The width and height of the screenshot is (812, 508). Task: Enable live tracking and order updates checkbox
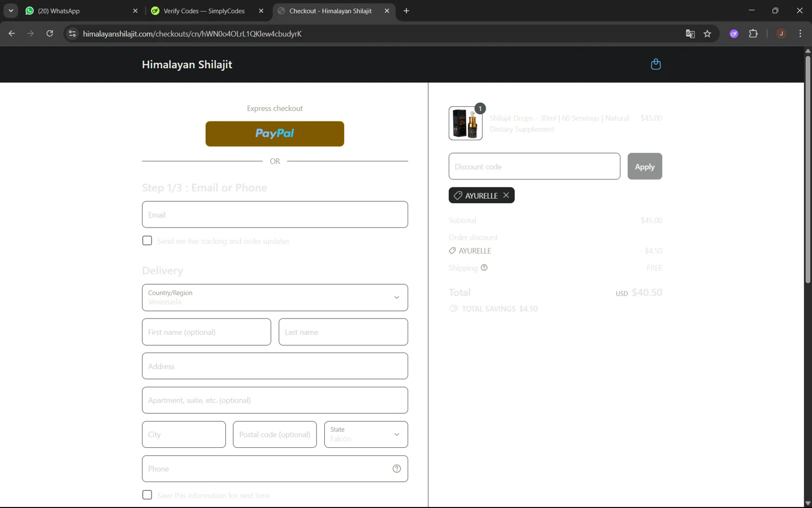point(147,240)
